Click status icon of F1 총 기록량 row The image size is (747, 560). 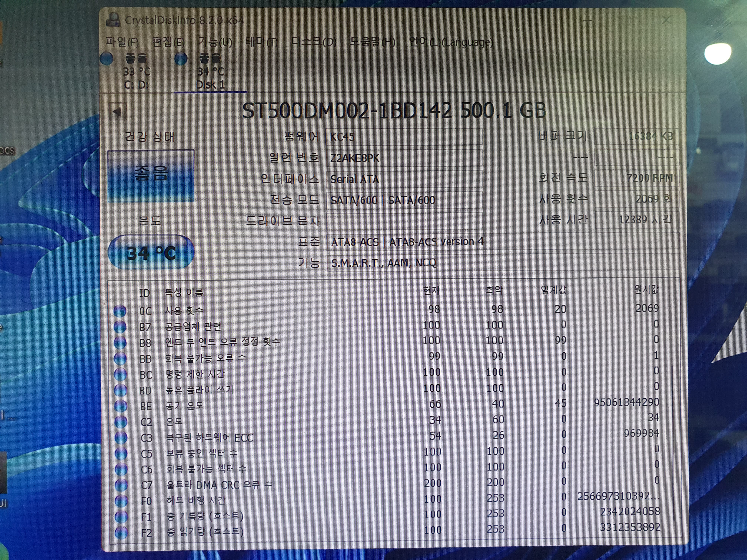tap(122, 517)
